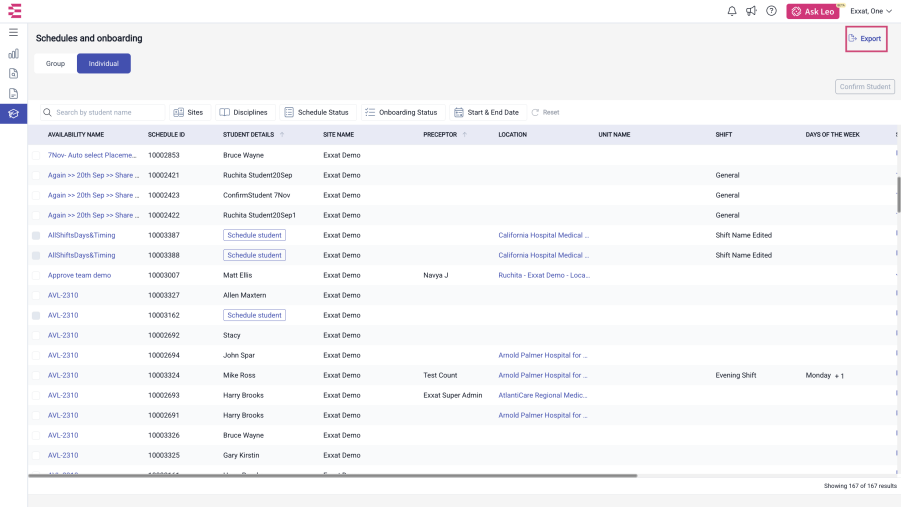
Task: Open the Schedule Status filter
Action: point(316,112)
